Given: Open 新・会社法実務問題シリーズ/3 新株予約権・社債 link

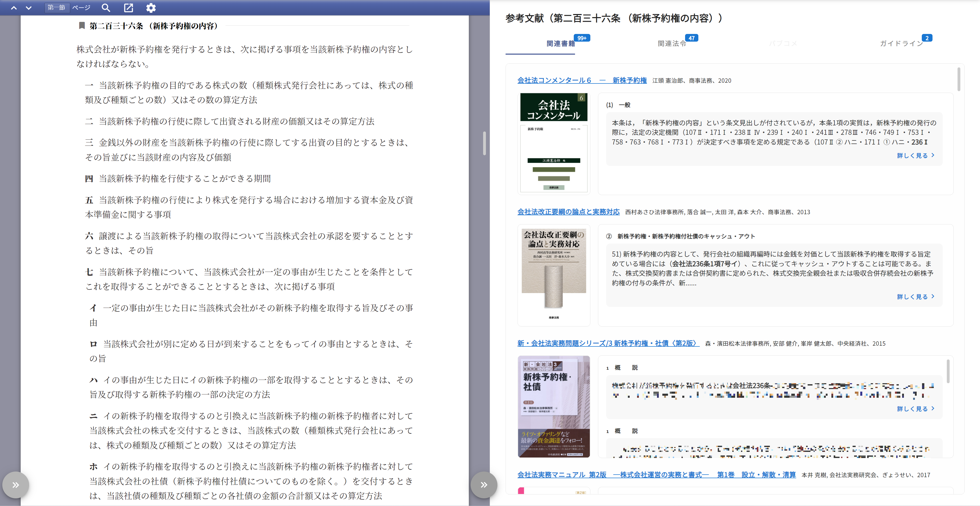Looking at the screenshot, I should pos(607,343).
